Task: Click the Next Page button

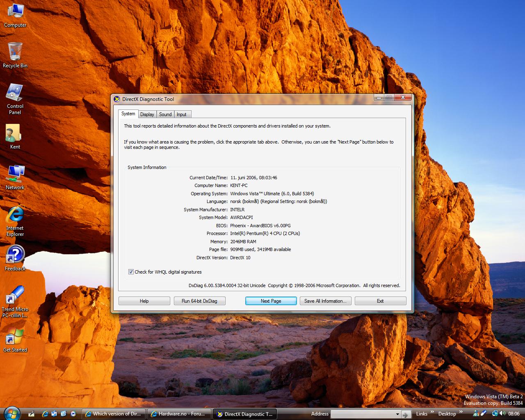Action: 271,301
